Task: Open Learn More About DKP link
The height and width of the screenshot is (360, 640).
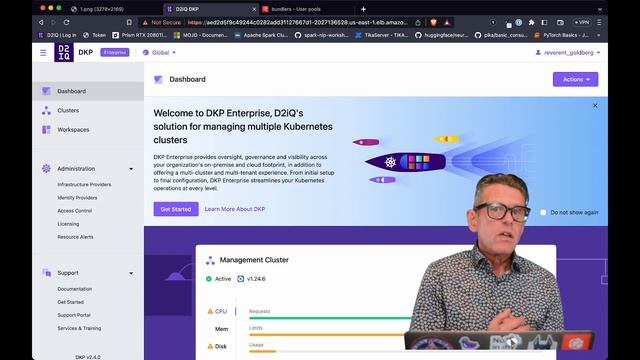Action: click(235, 209)
